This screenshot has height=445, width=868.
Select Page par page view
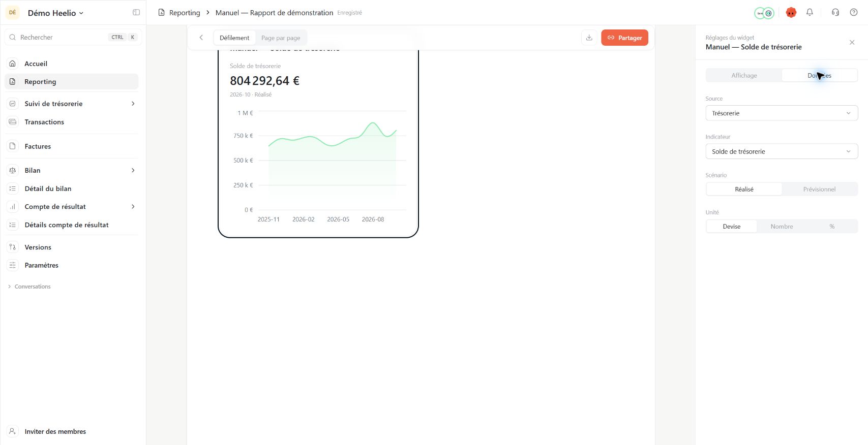coord(281,38)
